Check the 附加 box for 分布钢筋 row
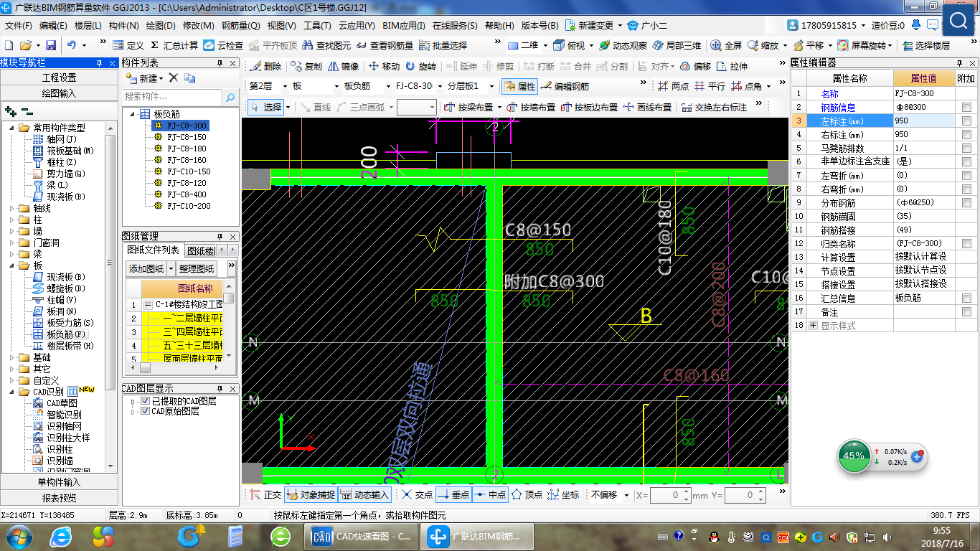The width and height of the screenshot is (980, 551). [966, 202]
